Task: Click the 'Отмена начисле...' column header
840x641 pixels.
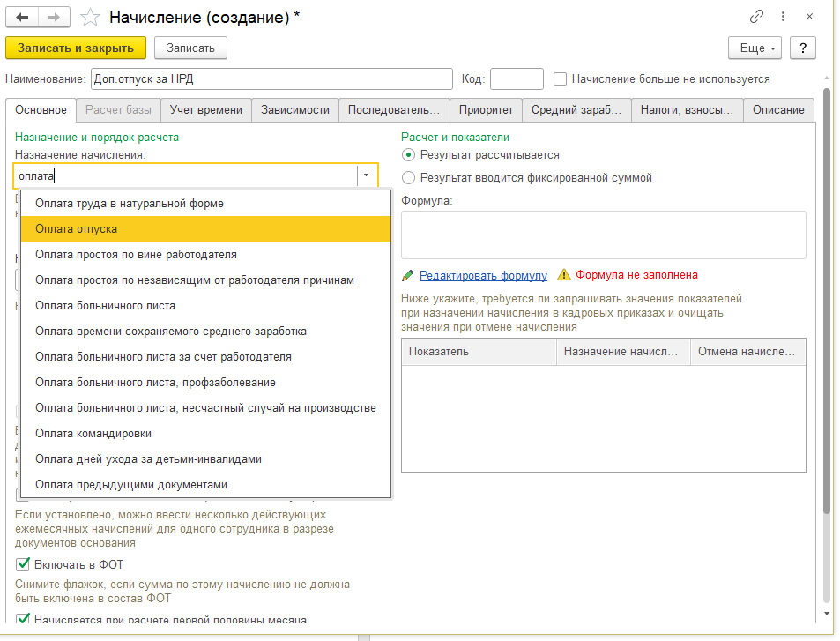Action: (x=747, y=352)
